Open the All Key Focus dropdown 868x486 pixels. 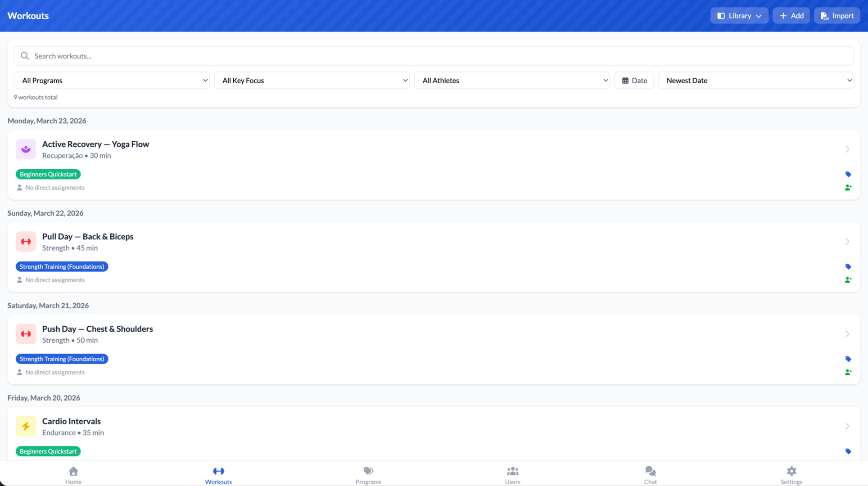[312, 80]
